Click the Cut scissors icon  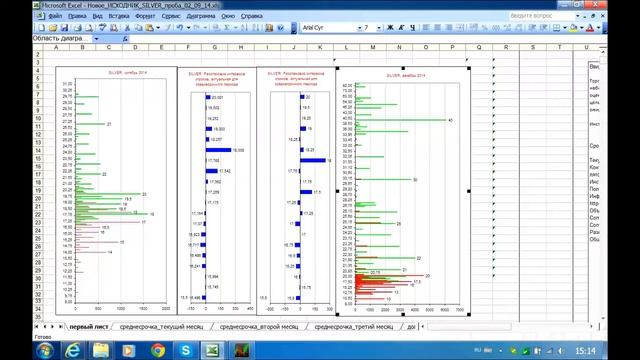[127, 28]
